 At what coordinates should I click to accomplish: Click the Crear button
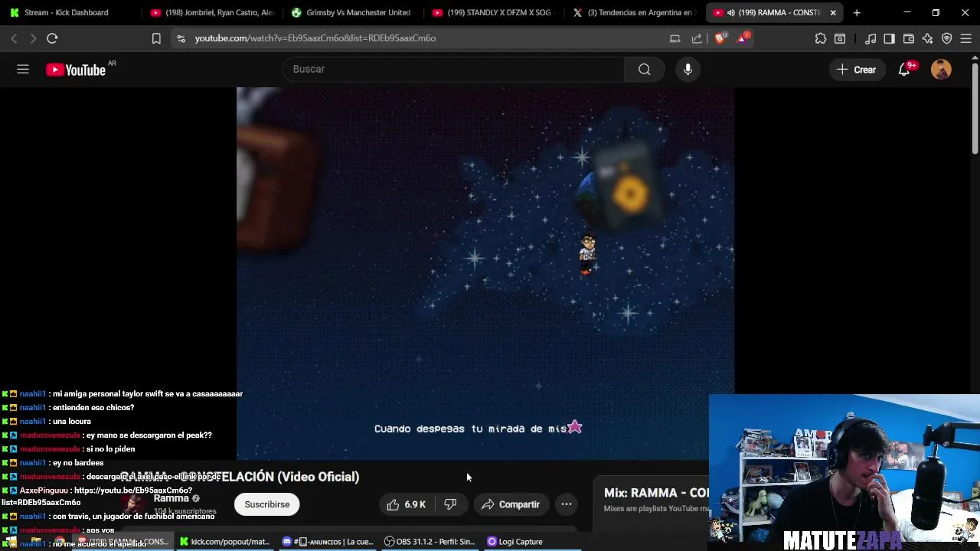tap(857, 70)
